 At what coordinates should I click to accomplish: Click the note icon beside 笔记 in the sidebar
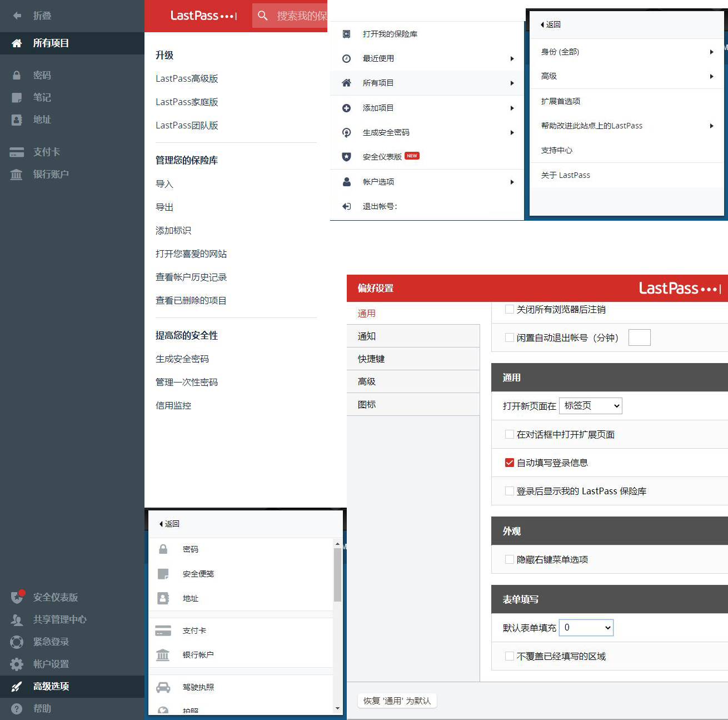[x=17, y=97]
